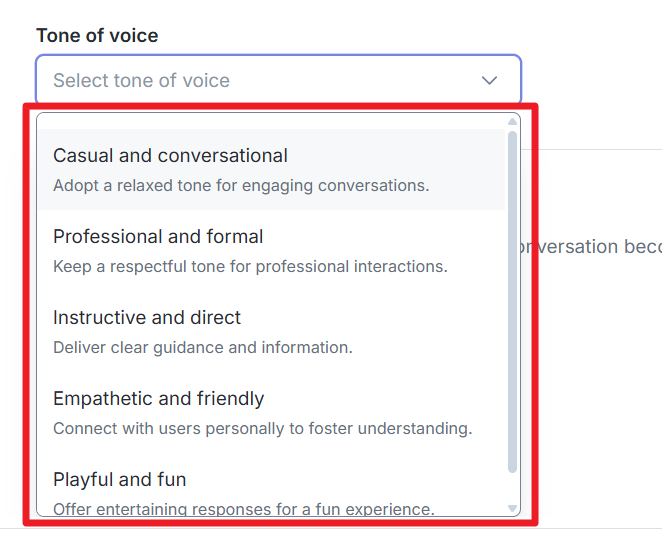Click 'Deliver clear guidance and information' description

pos(203,347)
